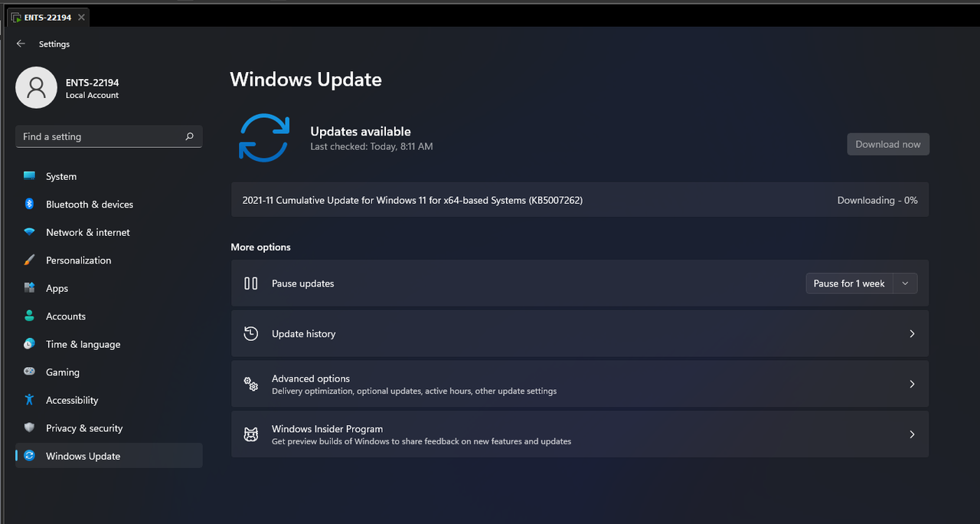Select Windows Update in sidebar
This screenshot has width=980, height=524.
(x=109, y=456)
